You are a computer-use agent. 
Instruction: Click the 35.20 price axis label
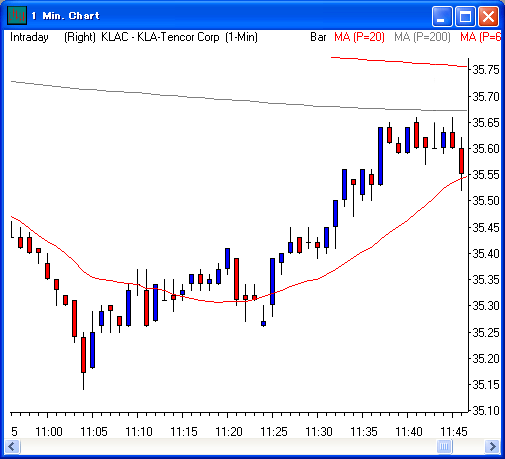(x=486, y=359)
